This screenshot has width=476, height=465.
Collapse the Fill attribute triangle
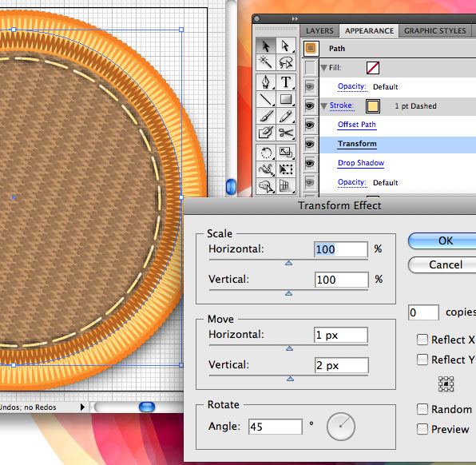pos(324,68)
